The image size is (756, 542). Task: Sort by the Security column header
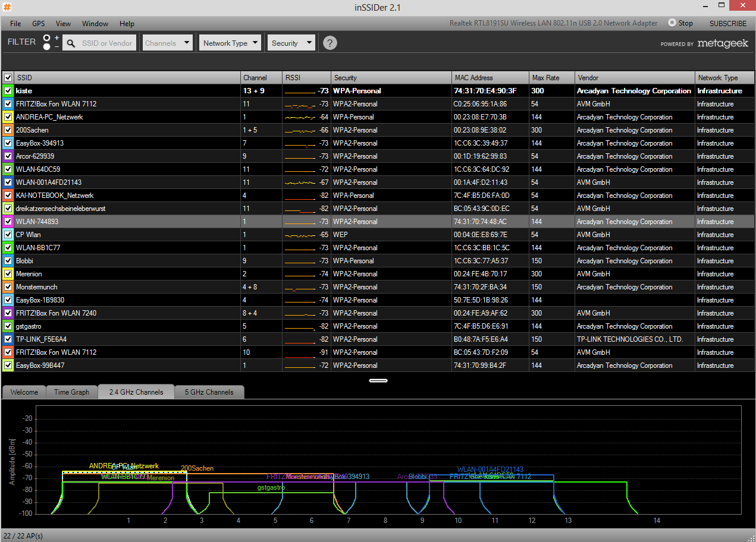click(x=392, y=78)
